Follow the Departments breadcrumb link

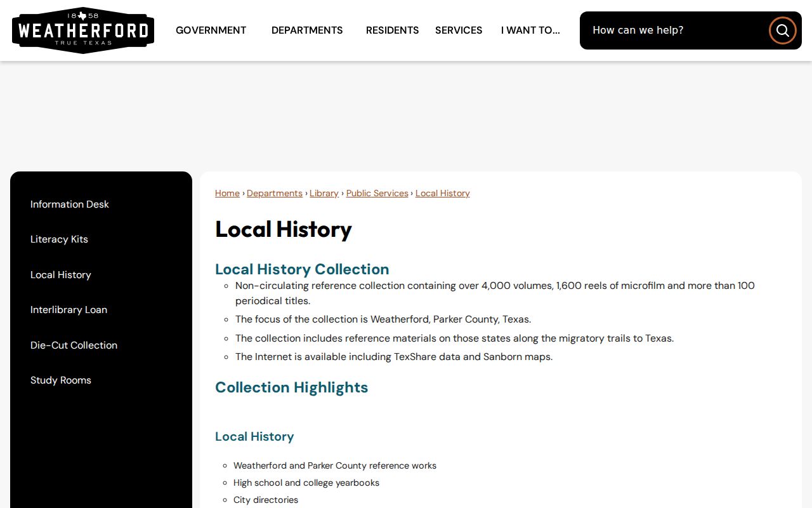pyautogui.click(x=275, y=193)
